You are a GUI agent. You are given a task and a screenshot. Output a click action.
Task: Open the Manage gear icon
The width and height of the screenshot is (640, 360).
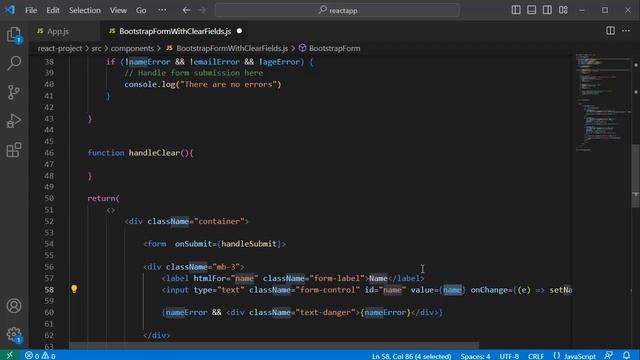click(14, 334)
